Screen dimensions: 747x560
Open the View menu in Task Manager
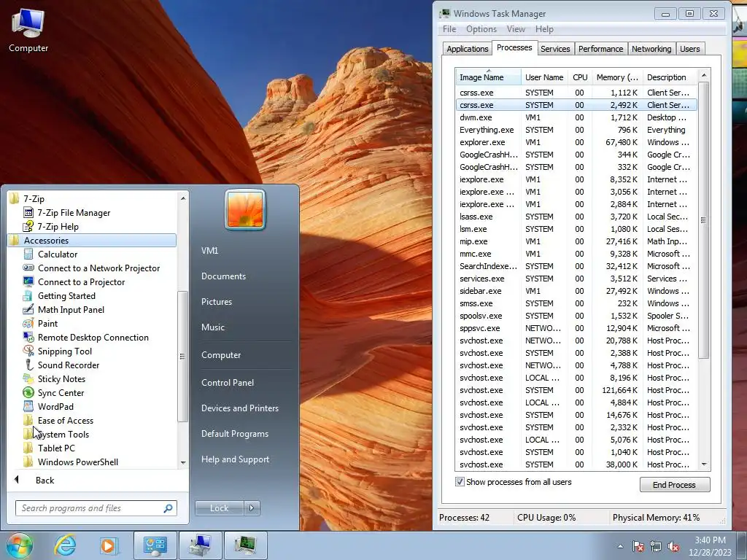pos(516,29)
